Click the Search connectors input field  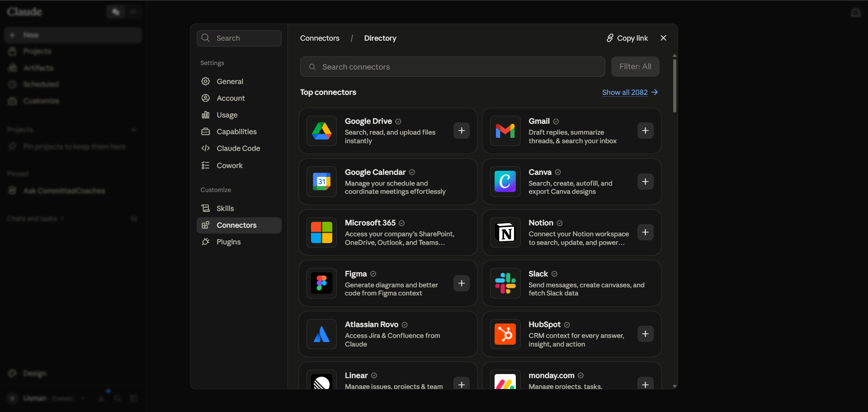pyautogui.click(x=453, y=67)
